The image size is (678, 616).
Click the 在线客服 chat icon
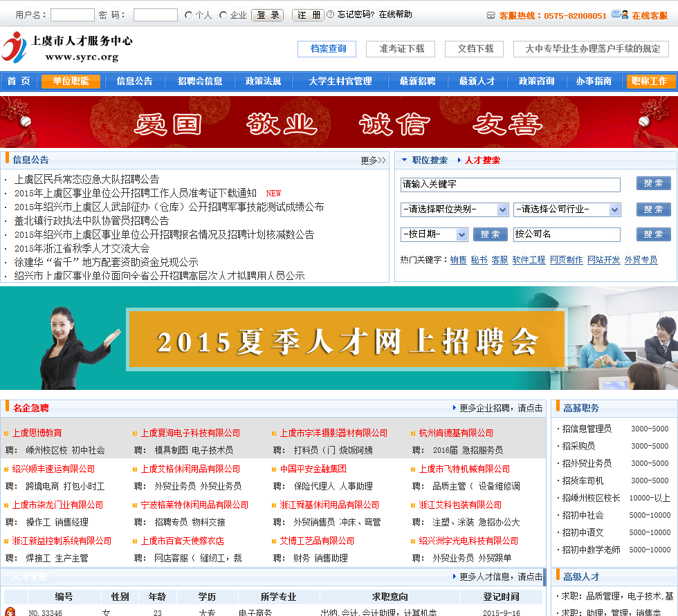pos(620,15)
